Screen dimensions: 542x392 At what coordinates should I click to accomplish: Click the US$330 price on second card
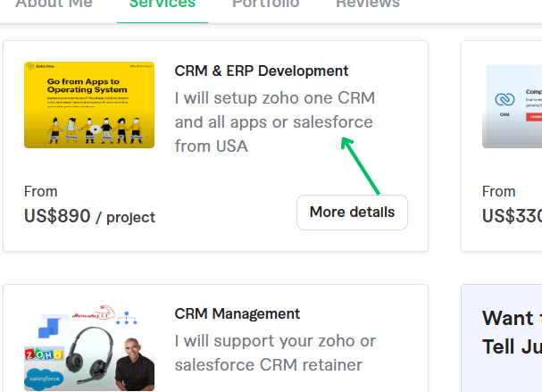(x=512, y=216)
